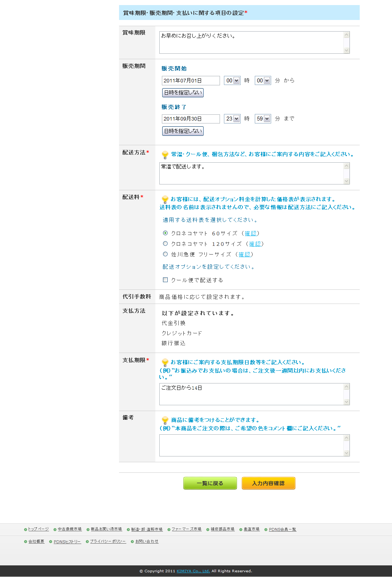
Task: Click the lightbulb hint icon beside 配送方法
Action: [165, 155]
